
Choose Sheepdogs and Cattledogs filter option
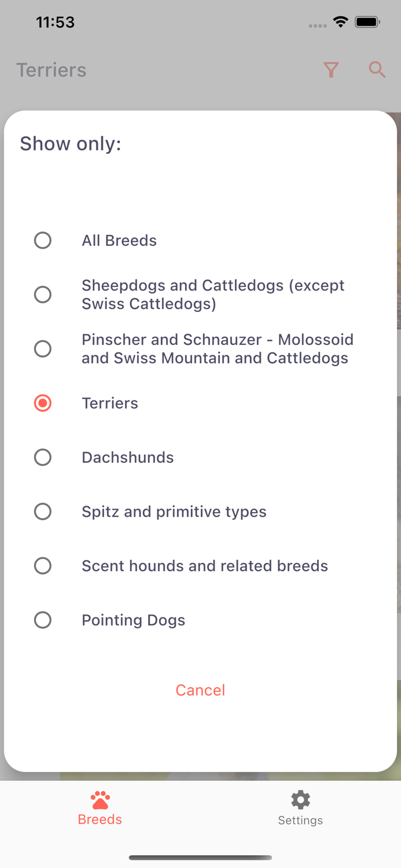point(43,295)
